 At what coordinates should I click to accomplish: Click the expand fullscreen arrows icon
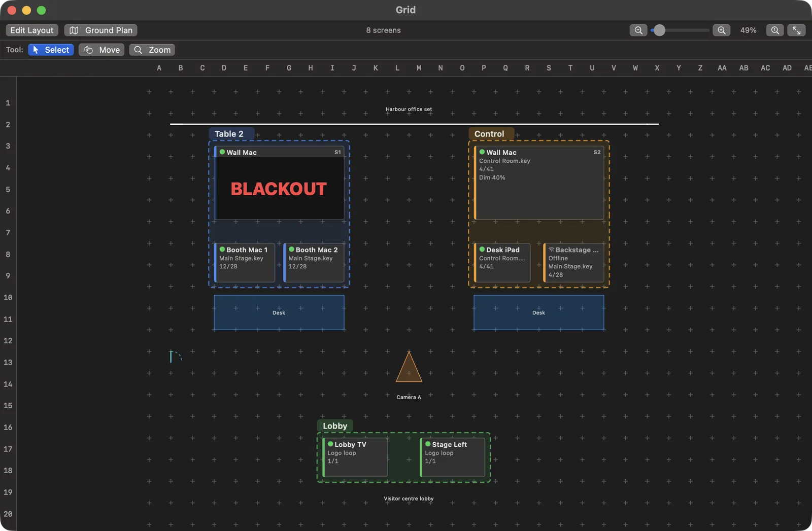click(x=796, y=30)
